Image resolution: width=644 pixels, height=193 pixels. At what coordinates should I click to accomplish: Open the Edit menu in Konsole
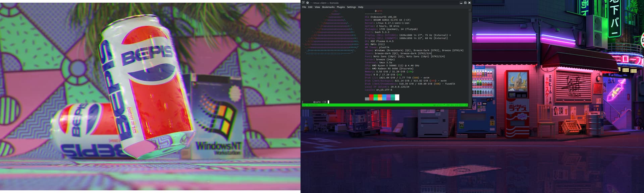pyautogui.click(x=310, y=7)
